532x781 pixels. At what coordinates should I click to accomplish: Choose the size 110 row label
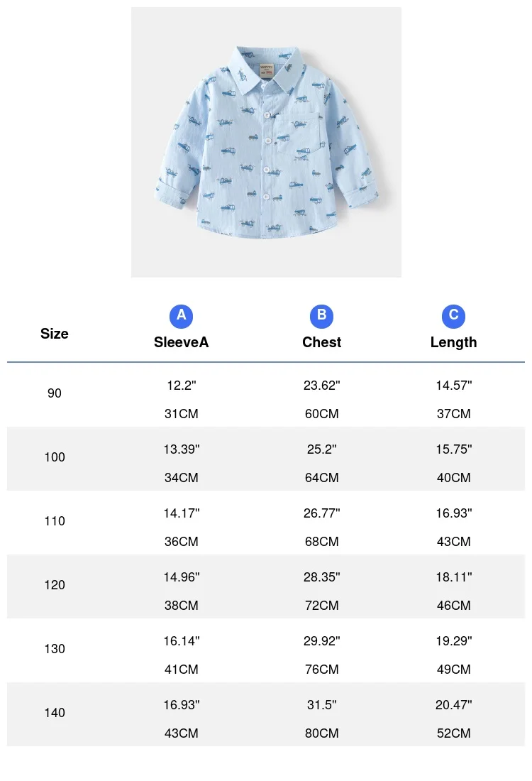[x=54, y=521]
